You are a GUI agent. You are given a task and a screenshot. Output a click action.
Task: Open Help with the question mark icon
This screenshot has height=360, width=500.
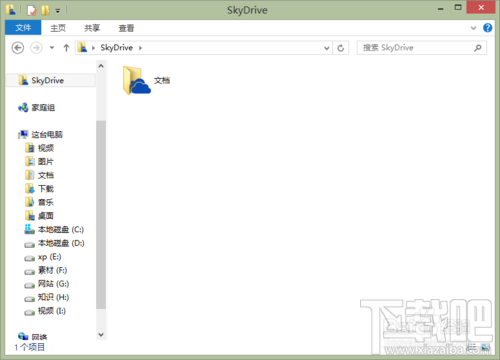coord(487,28)
